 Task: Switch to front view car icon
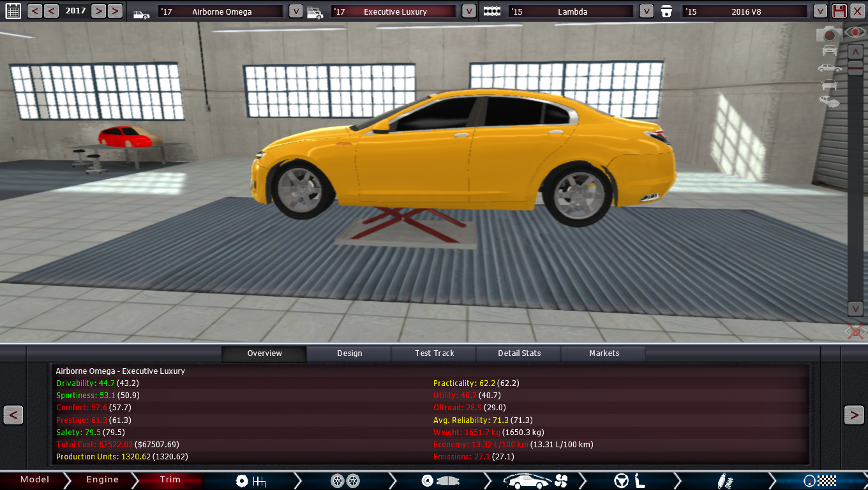829,50
